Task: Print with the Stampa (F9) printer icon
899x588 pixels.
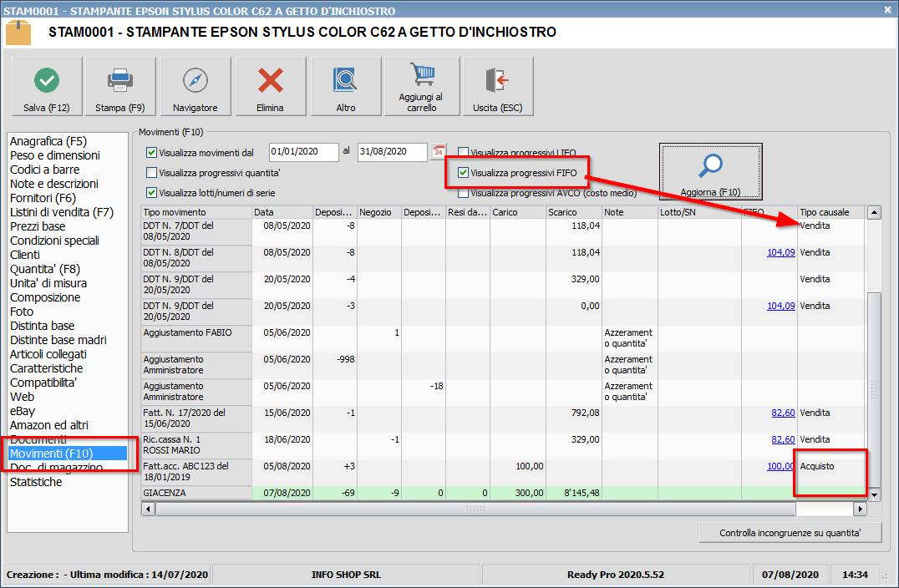Action: (x=120, y=86)
